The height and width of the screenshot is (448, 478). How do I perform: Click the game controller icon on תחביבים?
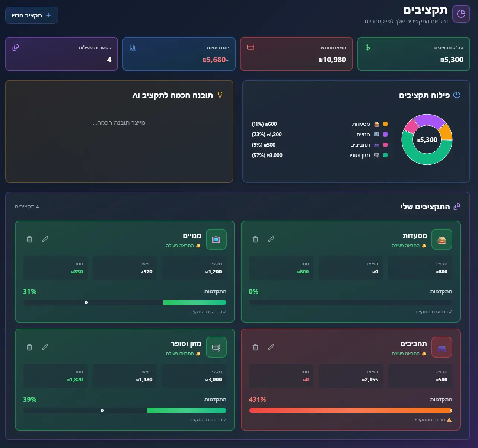pos(442,347)
